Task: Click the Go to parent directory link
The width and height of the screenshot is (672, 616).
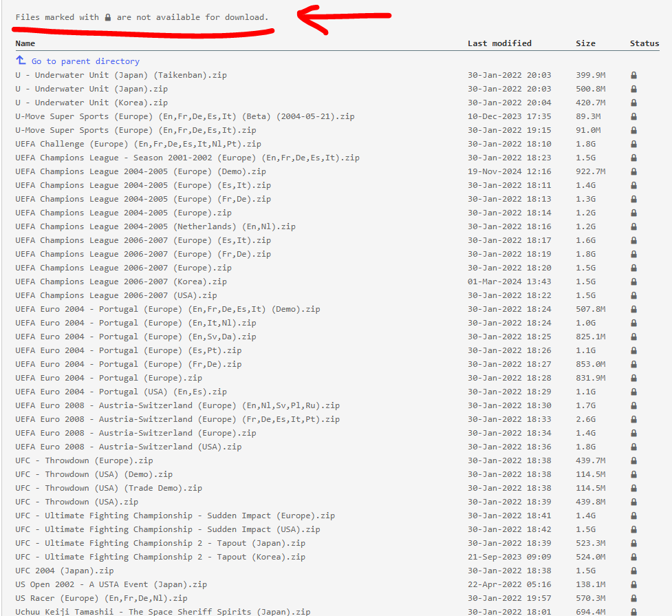Action: point(85,61)
